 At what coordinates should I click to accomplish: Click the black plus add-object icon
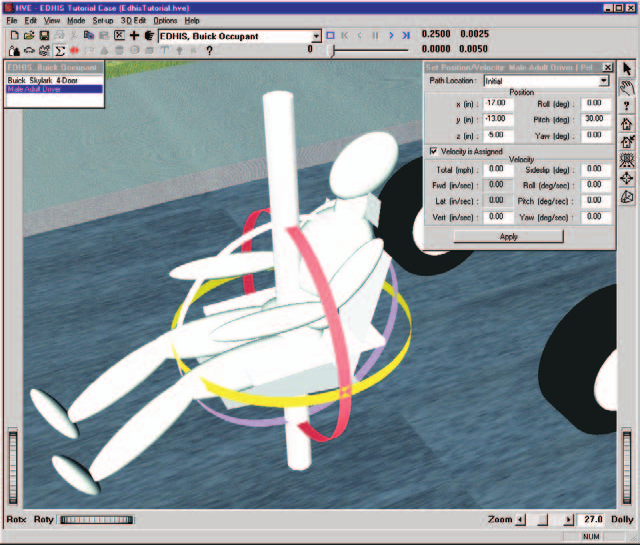coord(134,36)
